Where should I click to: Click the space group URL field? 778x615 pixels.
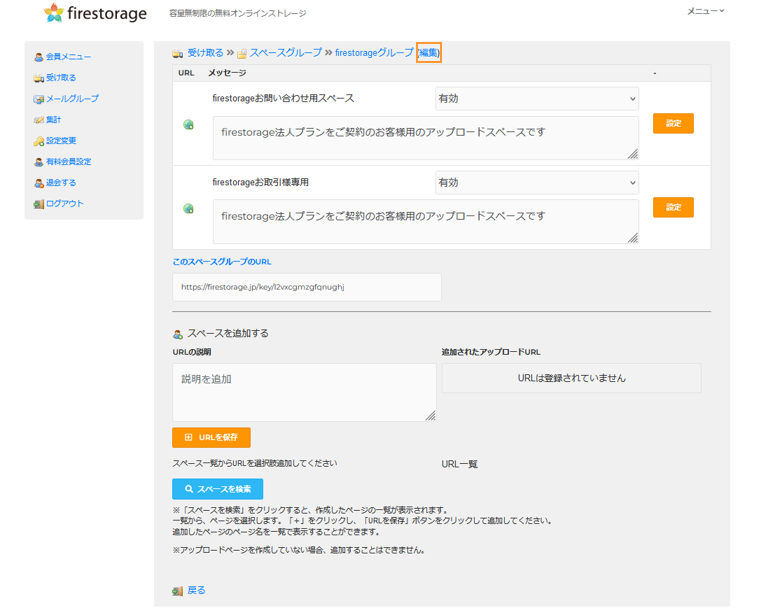[x=307, y=287]
